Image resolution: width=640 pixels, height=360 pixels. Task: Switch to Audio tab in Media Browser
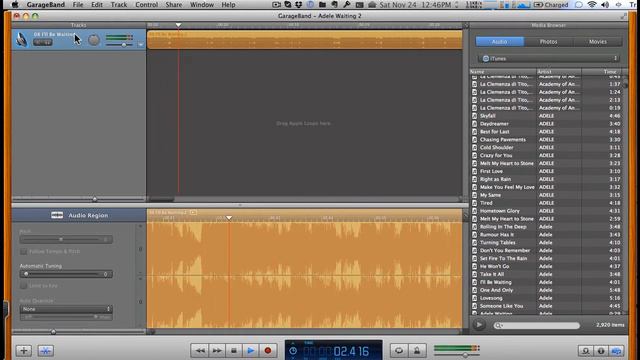click(x=500, y=42)
